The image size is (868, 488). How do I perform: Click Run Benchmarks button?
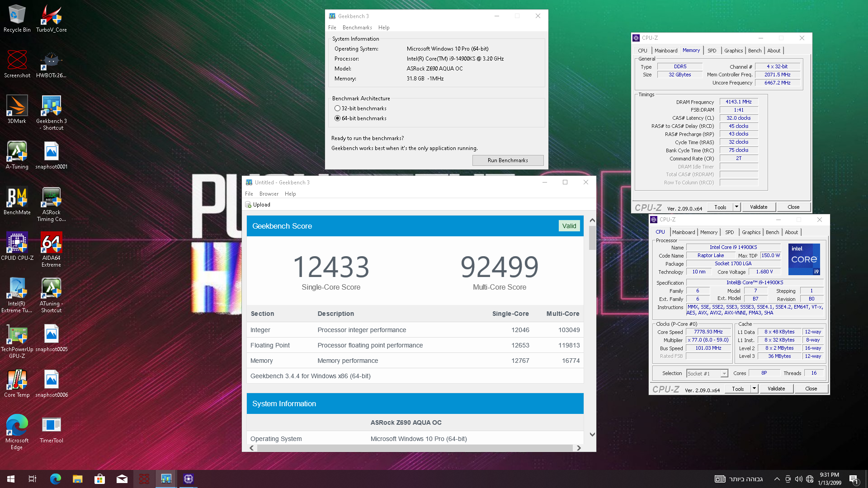coord(508,160)
